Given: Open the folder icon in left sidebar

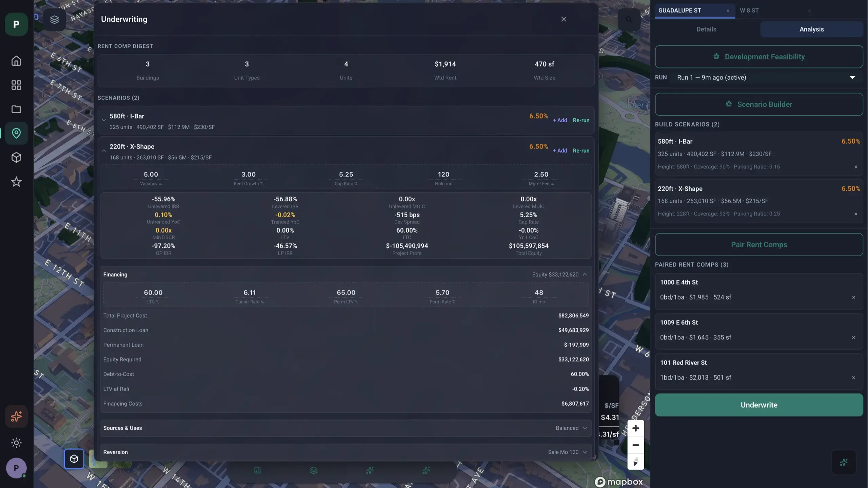Looking at the screenshot, I should pos(16,109).
